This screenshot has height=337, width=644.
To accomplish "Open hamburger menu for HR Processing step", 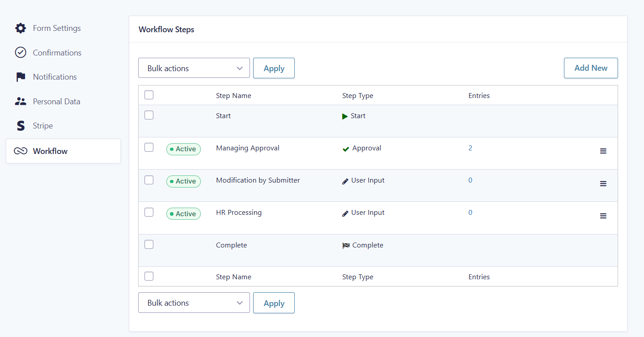I will point(603,216).
